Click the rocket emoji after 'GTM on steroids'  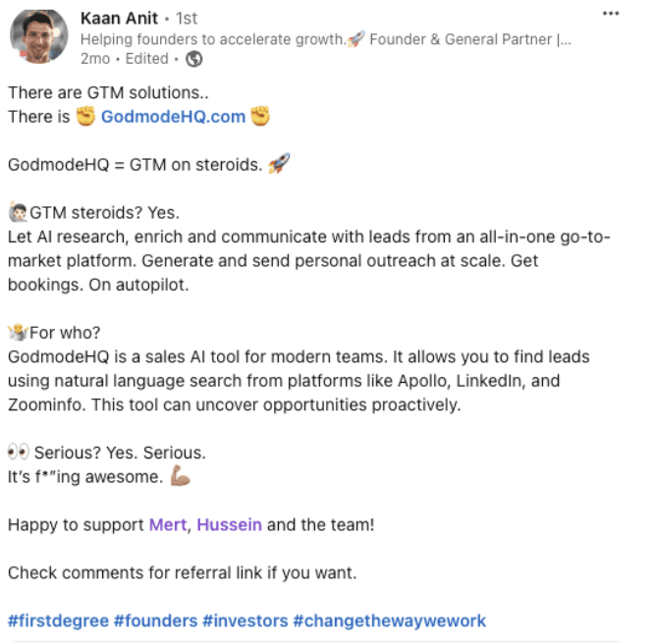[280, 164]
